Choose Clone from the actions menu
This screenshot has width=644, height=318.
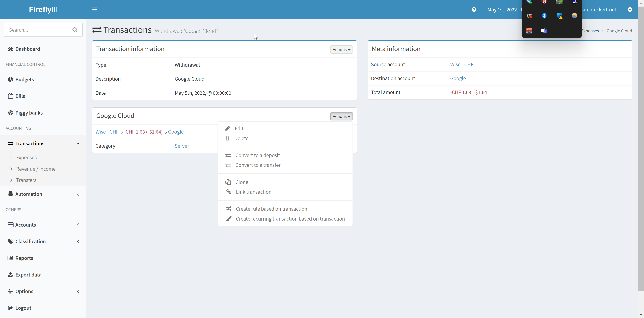[241, 182]
